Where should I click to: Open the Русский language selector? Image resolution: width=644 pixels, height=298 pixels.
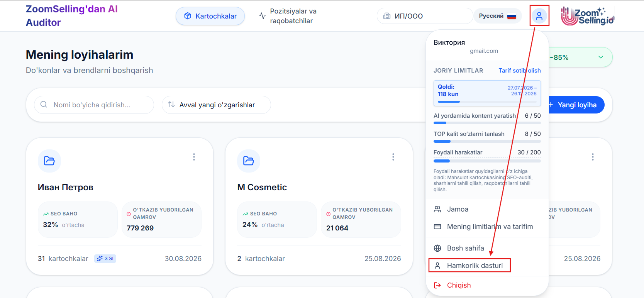(497, 16)
